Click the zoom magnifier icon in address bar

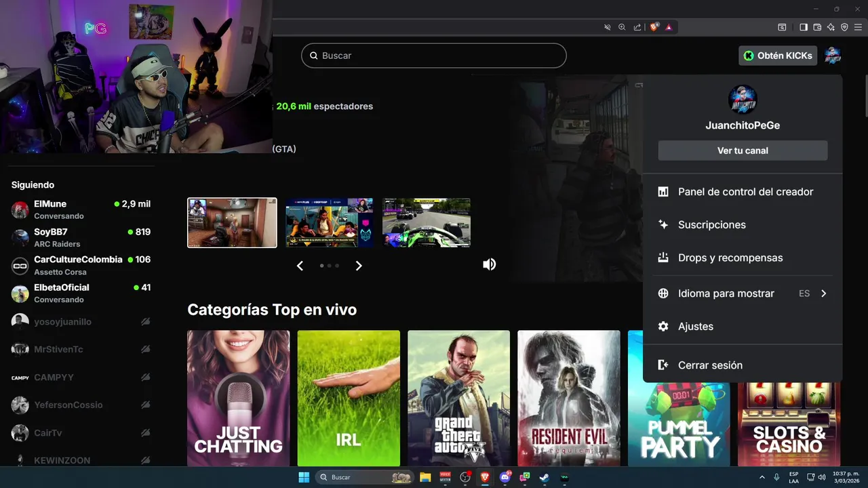click(622, 27)
